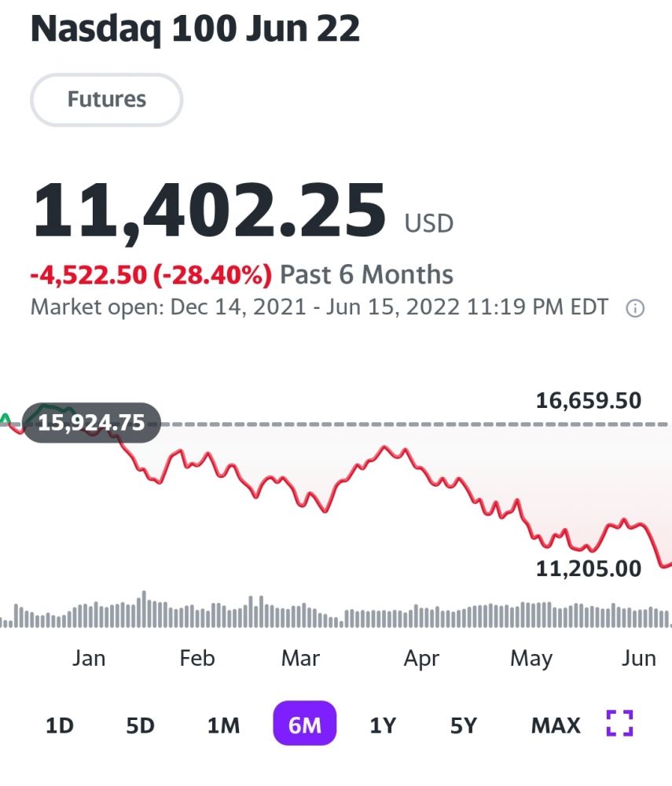Click the Mar label on the axis
Viewport: 672px width, 786px height.
[x=300, y=658]
